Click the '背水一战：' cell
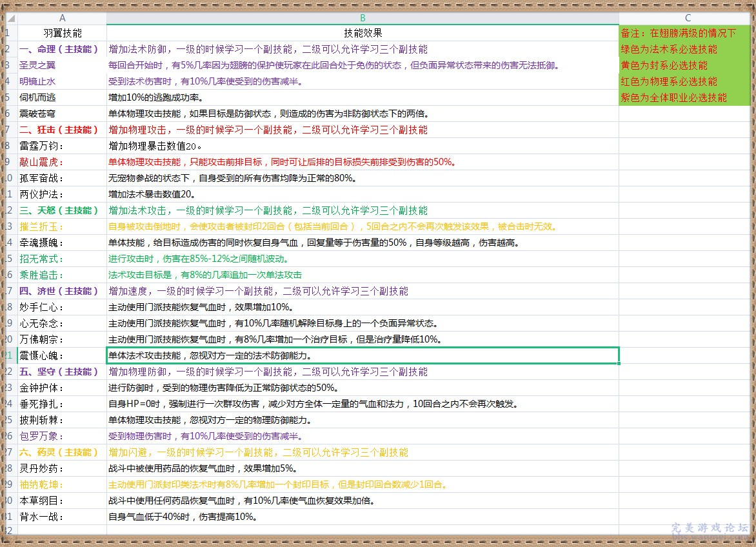 tap(62, 517)
